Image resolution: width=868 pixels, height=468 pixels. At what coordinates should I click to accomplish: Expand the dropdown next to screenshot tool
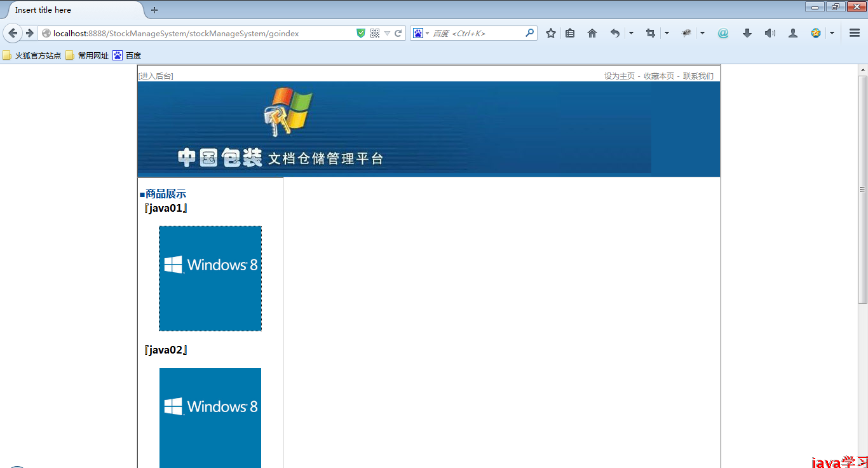[x=667, y=33]
